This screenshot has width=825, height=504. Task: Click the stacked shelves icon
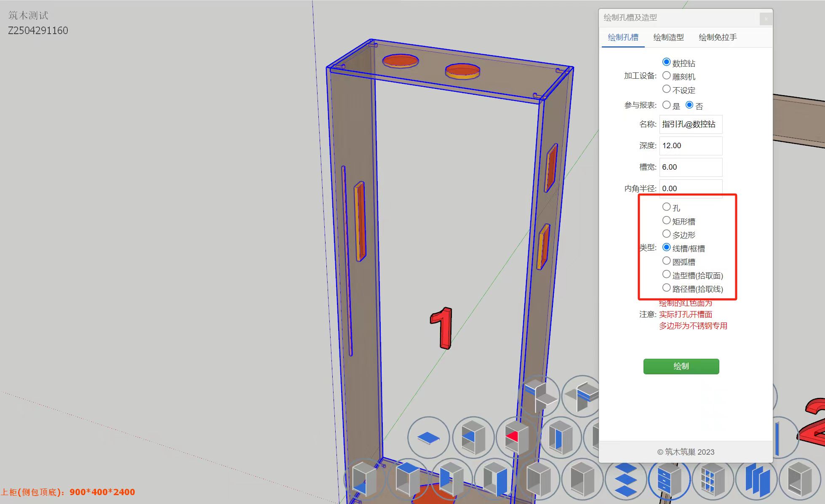pos(626,479)
